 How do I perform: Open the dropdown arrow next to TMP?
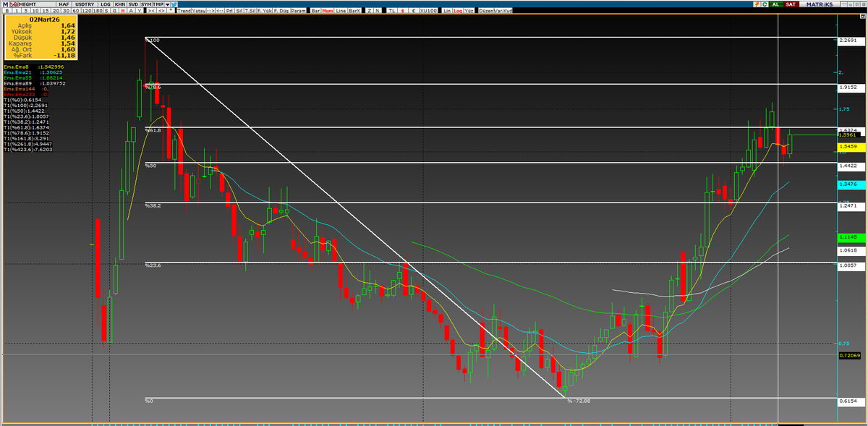pos(167,3)
